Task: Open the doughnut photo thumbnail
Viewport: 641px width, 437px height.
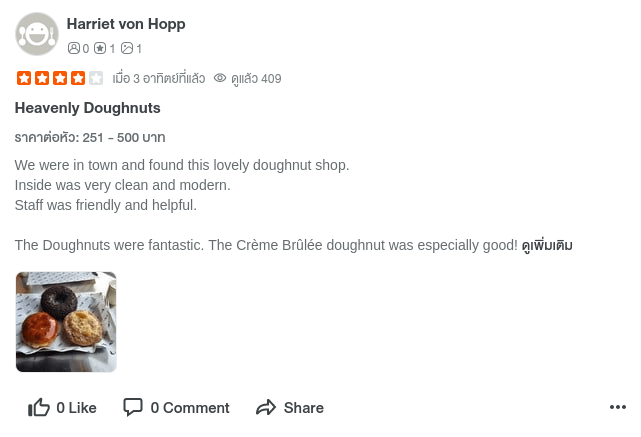Action: (x=66, y=322)
